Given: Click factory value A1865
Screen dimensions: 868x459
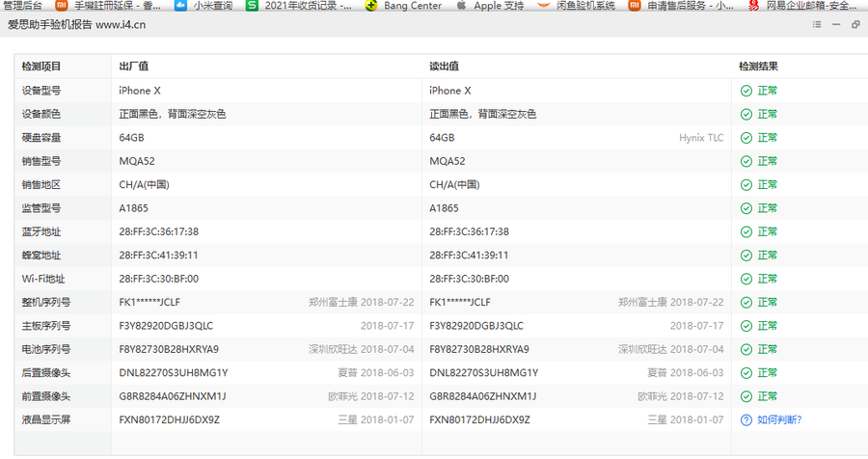Looking at the screenshot, I should (x=133, y=208).
